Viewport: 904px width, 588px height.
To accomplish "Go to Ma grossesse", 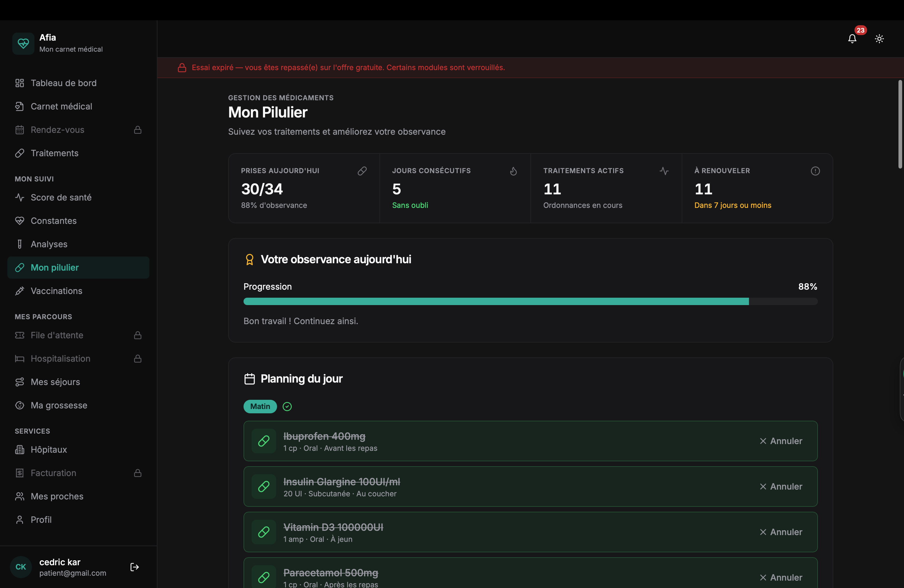I will point(78,405).
